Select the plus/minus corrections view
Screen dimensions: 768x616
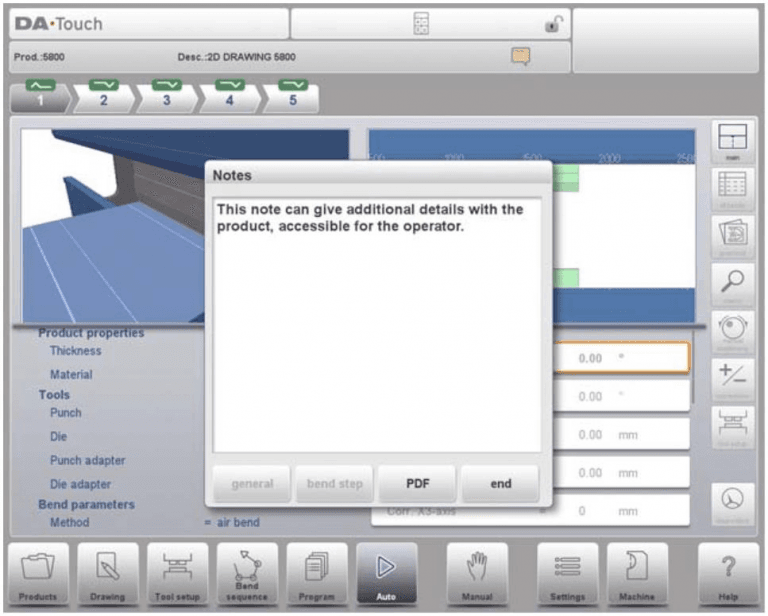click(732, 379)
